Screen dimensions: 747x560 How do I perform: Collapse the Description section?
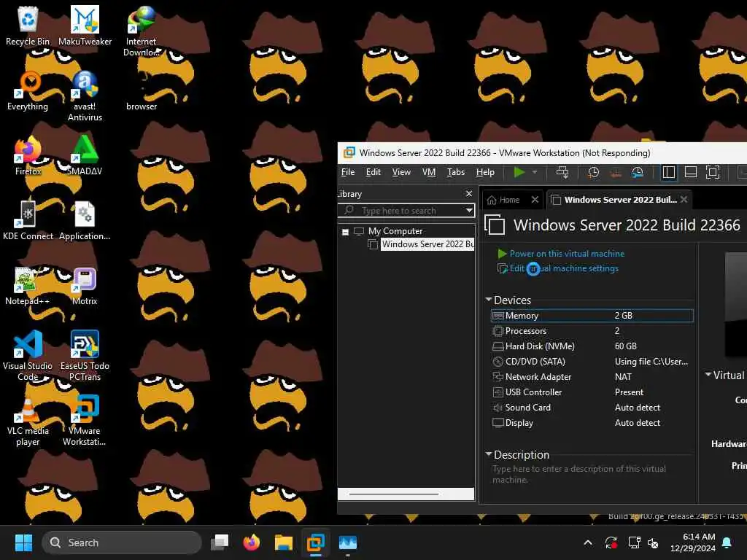488,454
